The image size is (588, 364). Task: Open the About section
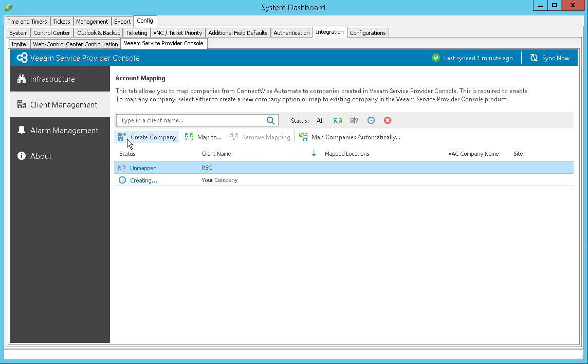pos(60,156)
